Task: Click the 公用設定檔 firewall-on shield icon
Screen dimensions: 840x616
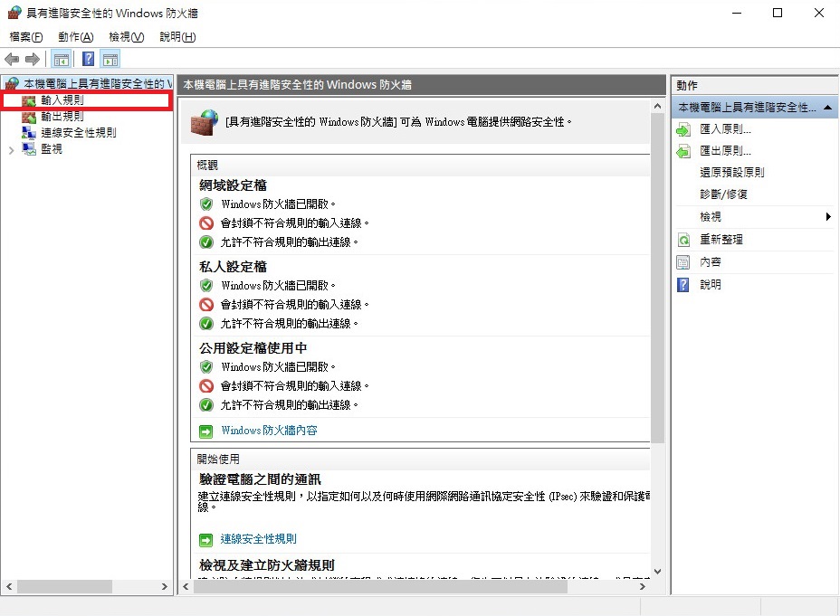Action: (x=206, y=366)
